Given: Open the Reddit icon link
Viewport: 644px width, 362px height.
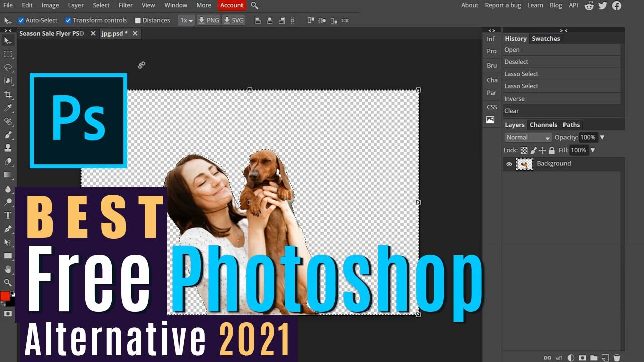Looking at the screenshot, I should pyautogui.click(x=589, y=5).
